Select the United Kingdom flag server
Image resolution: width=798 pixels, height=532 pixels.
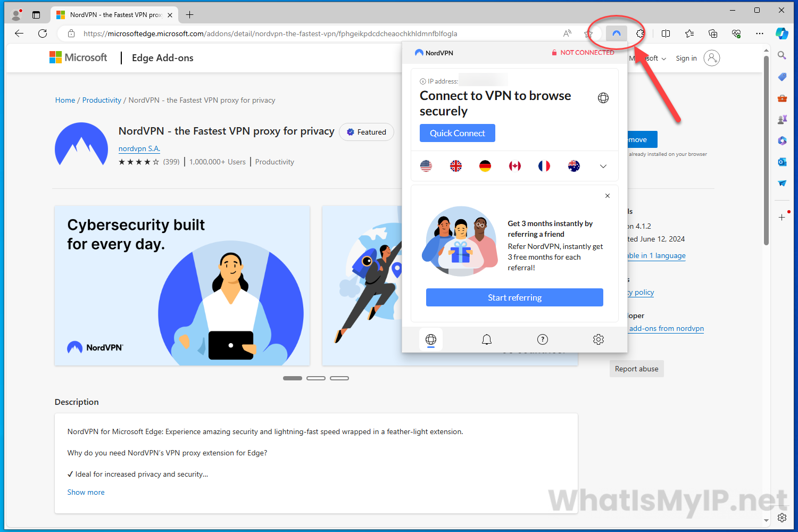[456, 166]
